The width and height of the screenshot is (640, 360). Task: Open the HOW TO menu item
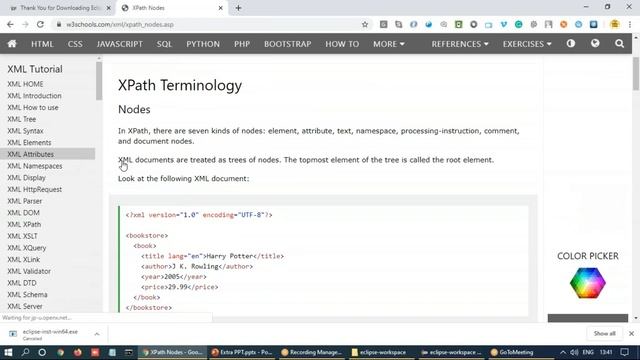click(x=342, y=44)
